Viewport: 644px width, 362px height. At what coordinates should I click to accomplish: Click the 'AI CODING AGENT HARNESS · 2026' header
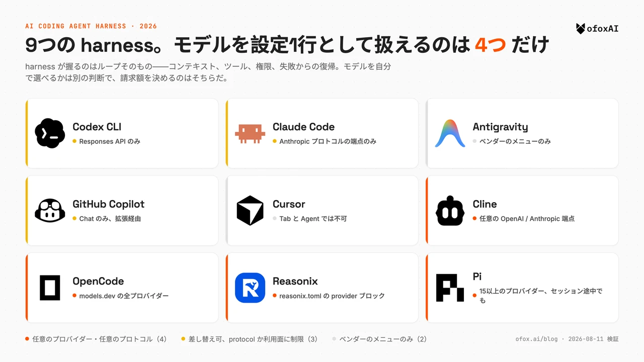tap(91, 26)
